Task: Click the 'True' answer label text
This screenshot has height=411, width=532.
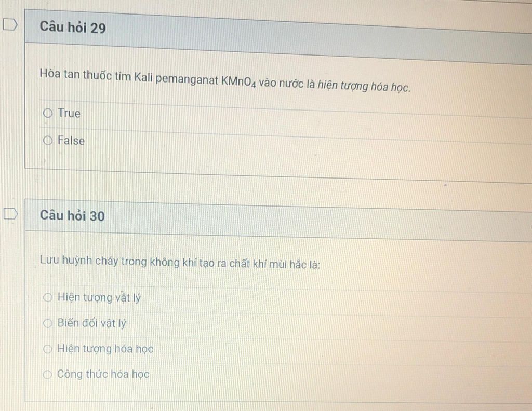Action: 69,113
